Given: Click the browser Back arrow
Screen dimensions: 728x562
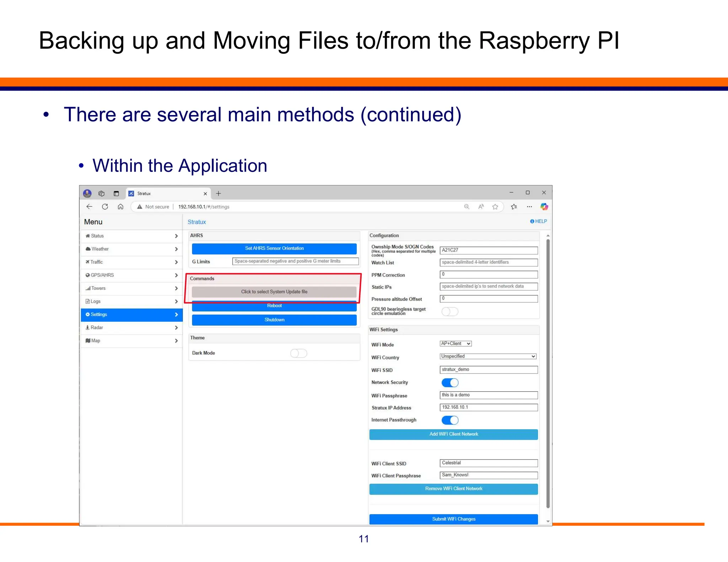Looking at the screenshot, I should coord(89,207).
